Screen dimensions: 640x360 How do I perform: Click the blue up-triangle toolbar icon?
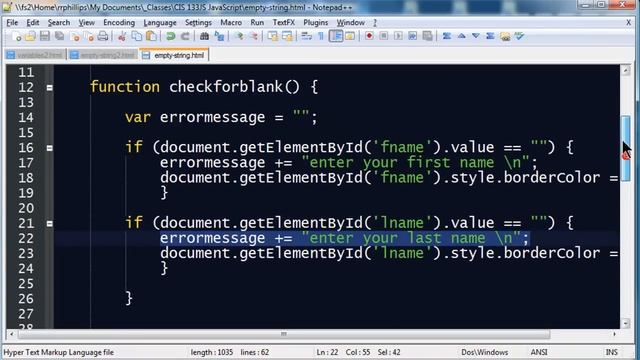tap(461, 36)
